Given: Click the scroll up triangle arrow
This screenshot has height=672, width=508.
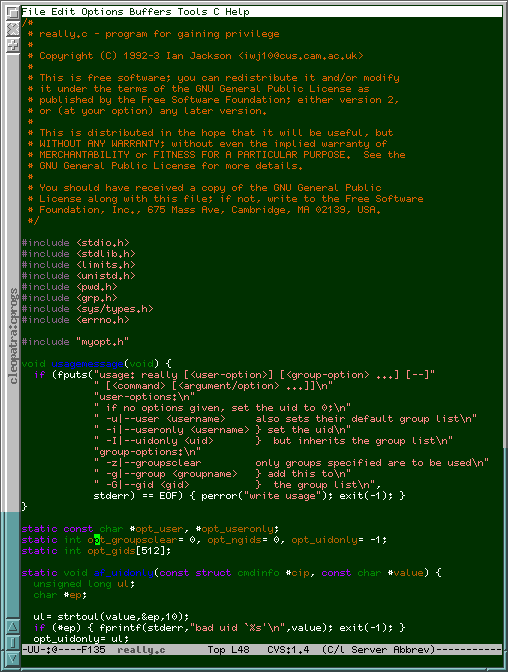Looking at the screenshot, I should pyautogui.click(x=13, y=627).
